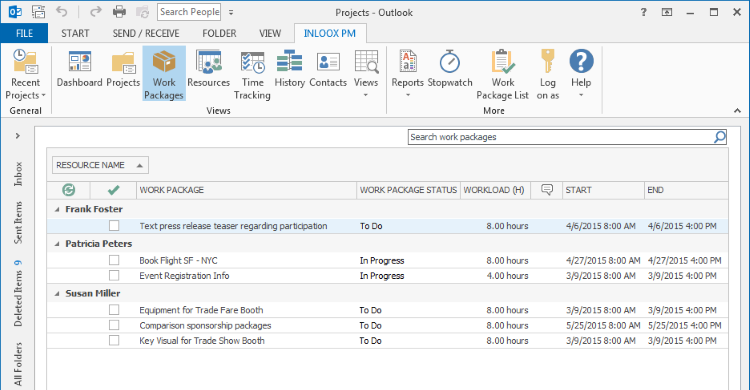Collapse the Frank Foster group
The image size is (750, 390).
coord(57,209)
